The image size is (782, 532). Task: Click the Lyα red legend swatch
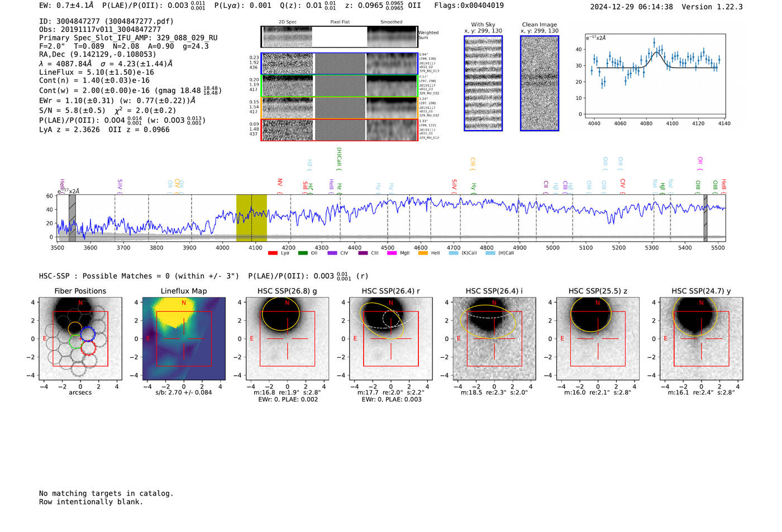point(273,253)
